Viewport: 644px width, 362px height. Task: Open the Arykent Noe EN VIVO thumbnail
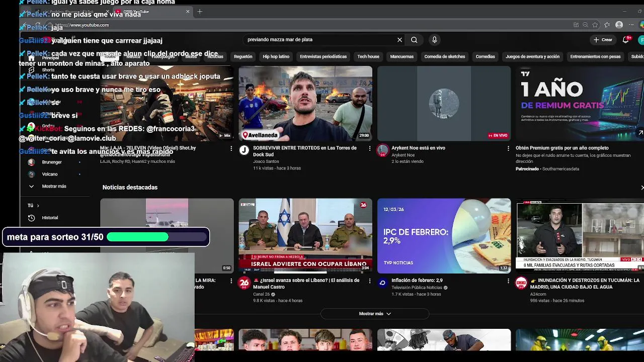coord(444,103)
